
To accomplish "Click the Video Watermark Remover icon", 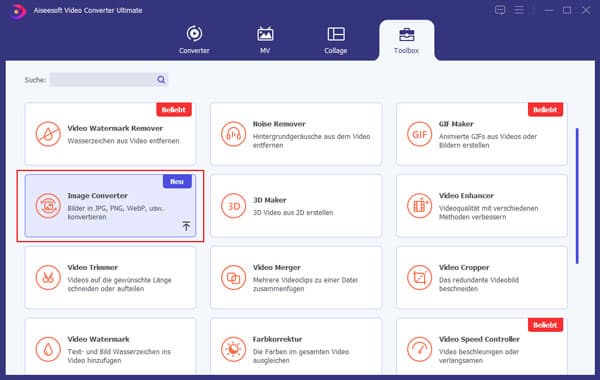I will (48, 134).
